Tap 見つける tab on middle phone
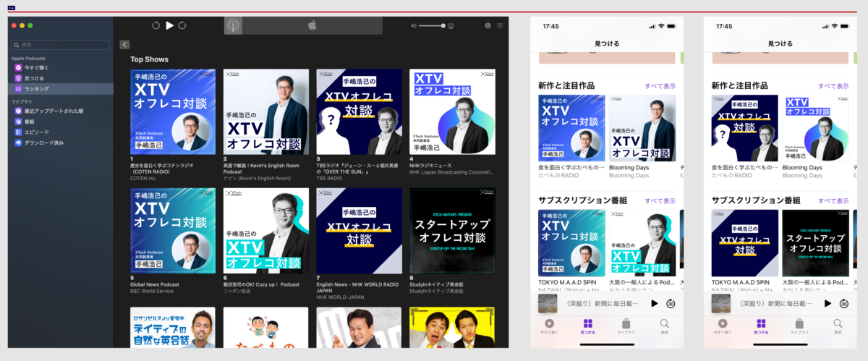 [588, 326]
